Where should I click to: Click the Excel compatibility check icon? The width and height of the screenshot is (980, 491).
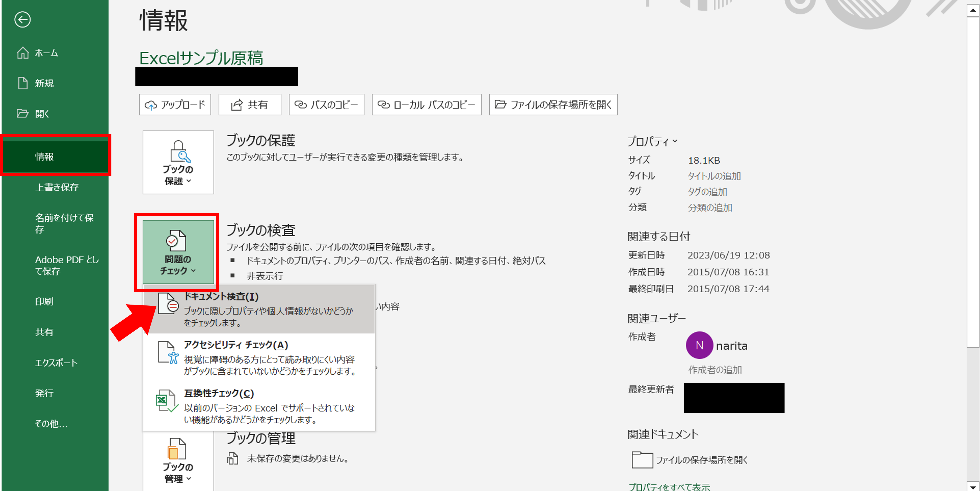[167, 400]
